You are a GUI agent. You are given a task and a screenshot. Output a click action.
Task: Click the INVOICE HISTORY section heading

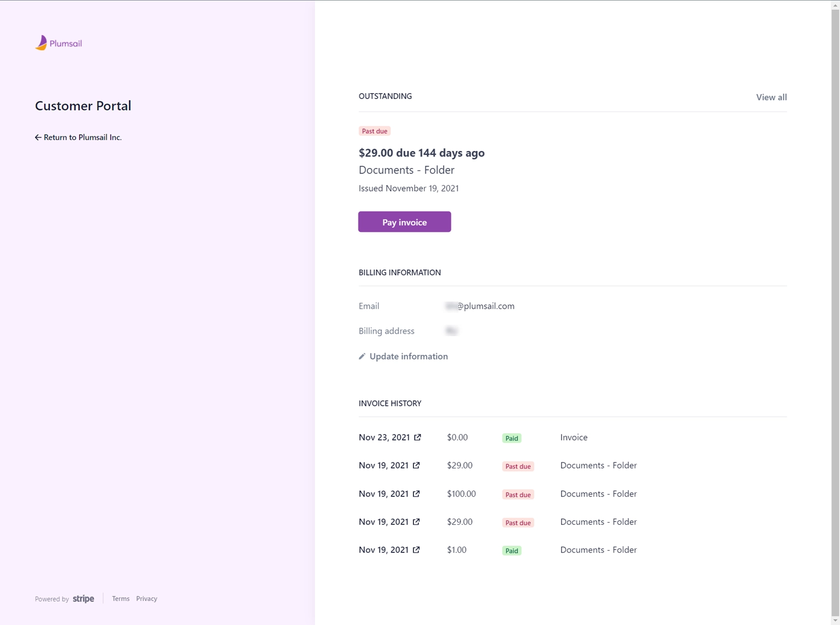tap(390, 403)
